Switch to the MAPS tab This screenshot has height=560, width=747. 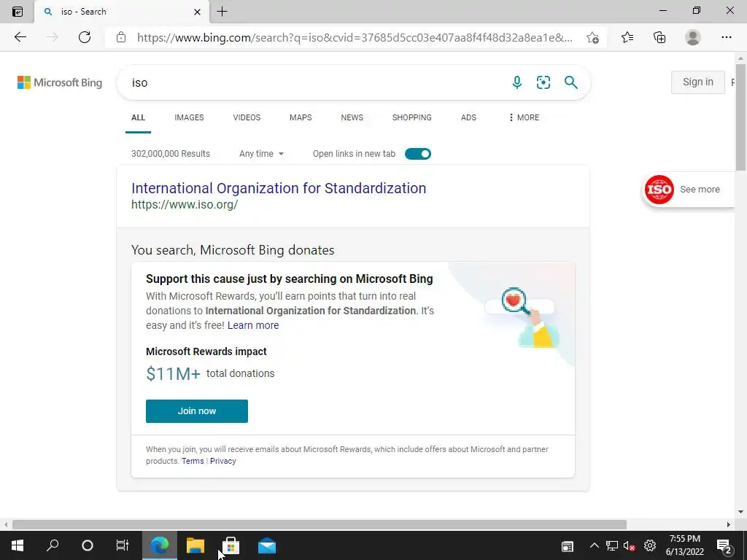[301, 117]
